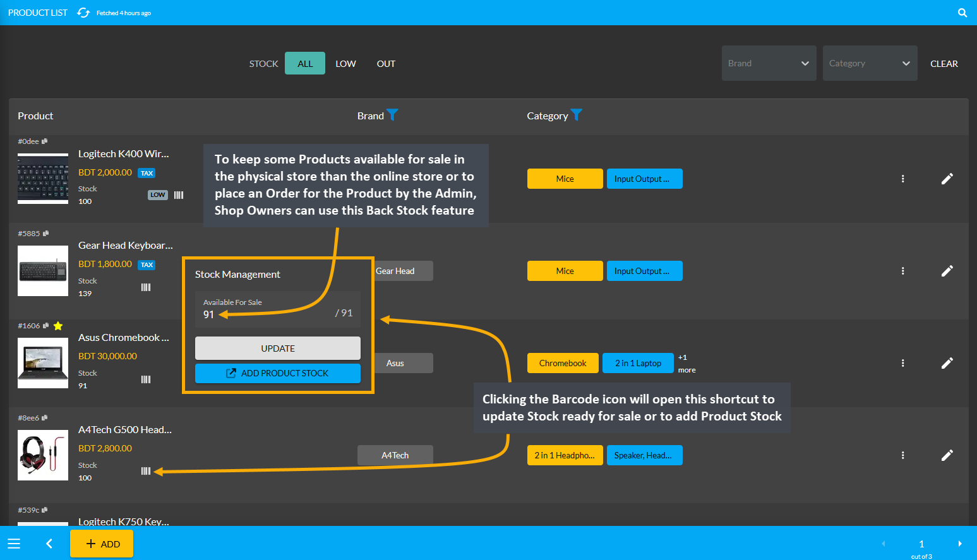Viewport: 977px width, 560px height.
Task: Click the Logitech K400 product thumbnail
Action: tap(43, 179)
